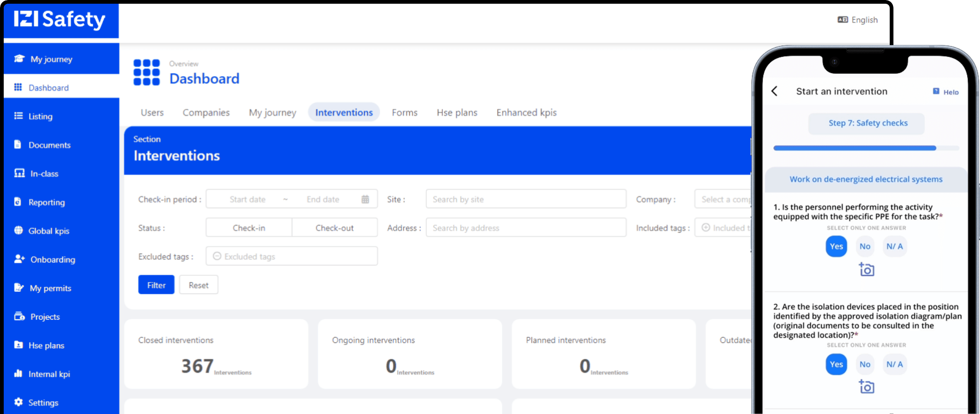Tap the camera icon under question 1

tap(866, 270)
